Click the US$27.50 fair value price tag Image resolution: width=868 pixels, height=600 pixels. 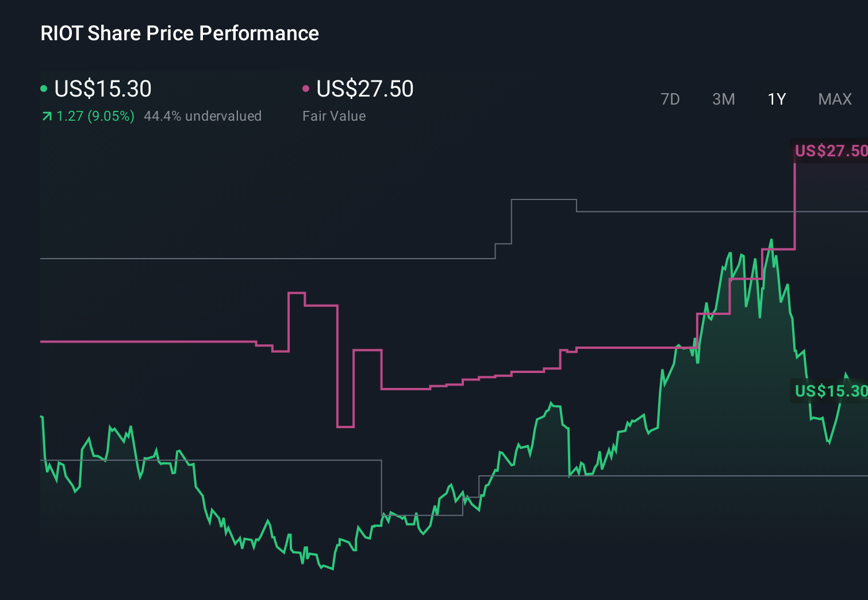point(829,151)
